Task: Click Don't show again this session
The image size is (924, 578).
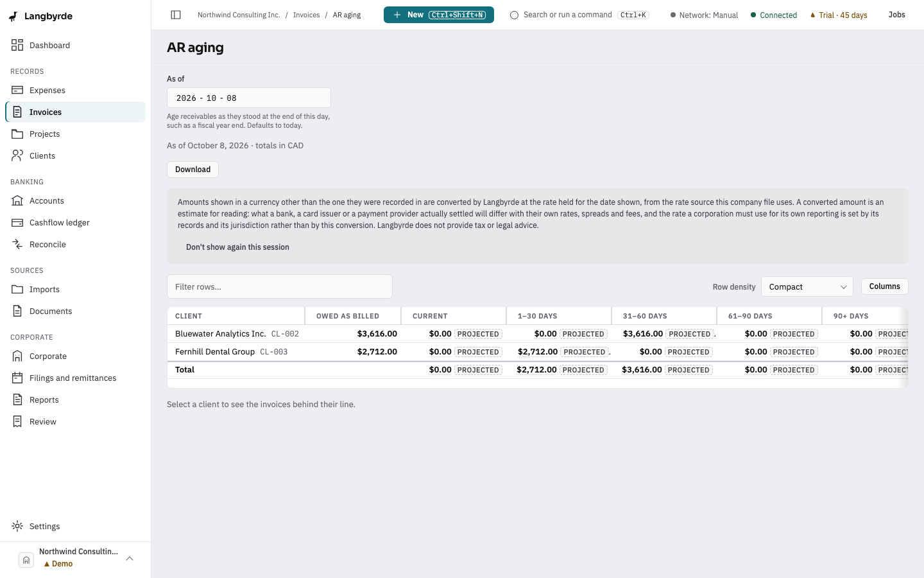Action: point(237,247)
